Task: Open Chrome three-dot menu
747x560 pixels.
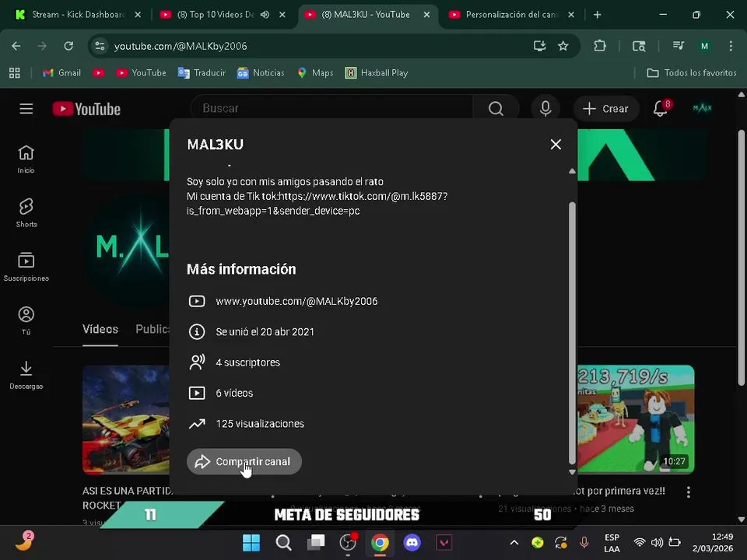Action: [731, 46]
